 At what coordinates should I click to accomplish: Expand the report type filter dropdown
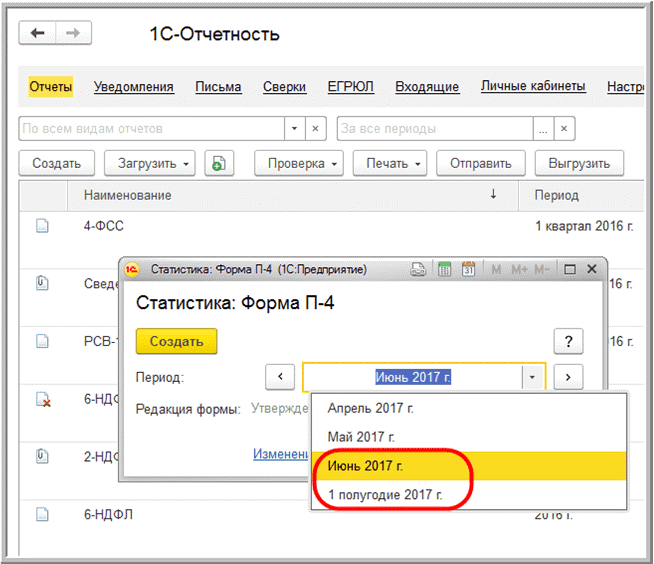coord(294,129)
